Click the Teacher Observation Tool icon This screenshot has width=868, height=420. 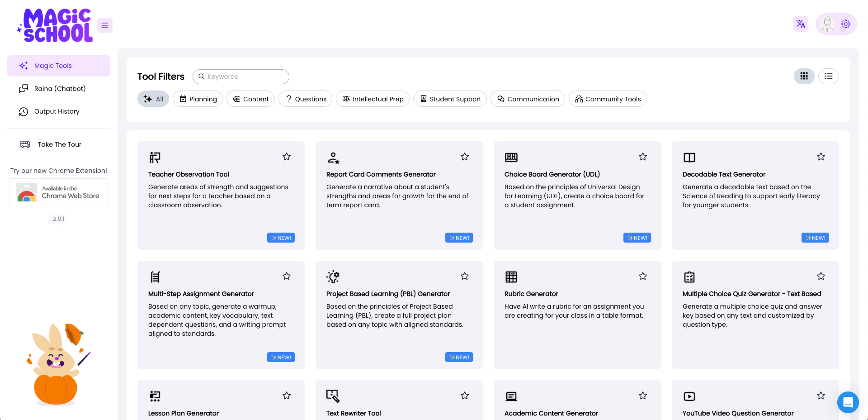tap(155, 157)
